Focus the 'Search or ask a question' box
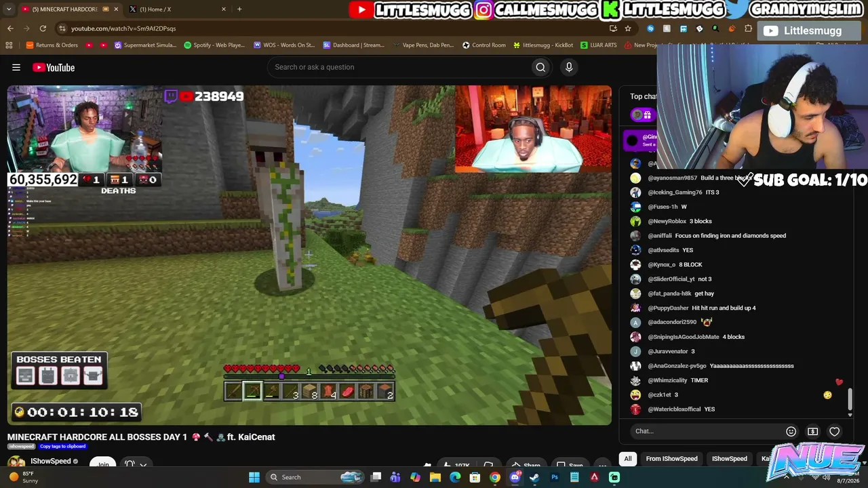Image resolution: width=868 pixels, height=488 pixels. pyautogui.click(x=400, y=67)
